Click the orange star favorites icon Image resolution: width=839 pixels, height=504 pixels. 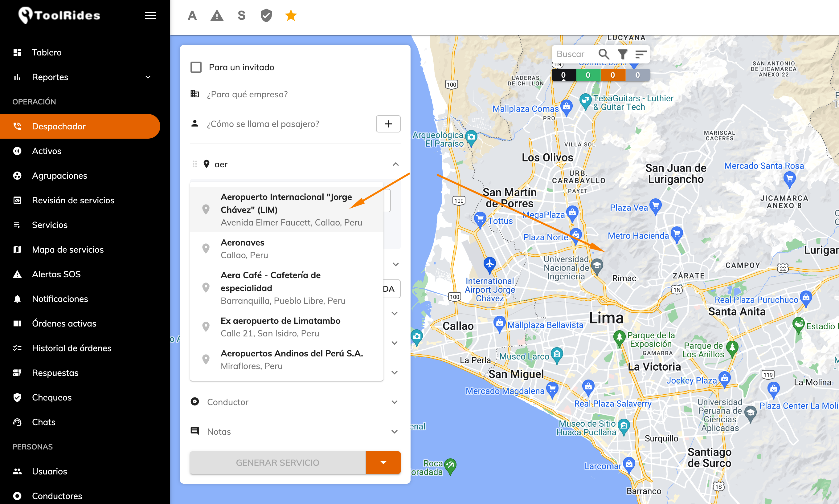[291, 15]
